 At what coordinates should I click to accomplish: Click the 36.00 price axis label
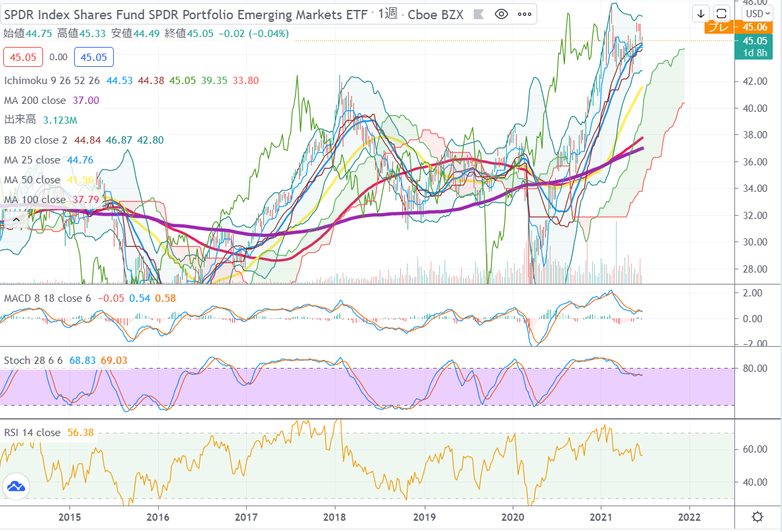tap(755, 161)
